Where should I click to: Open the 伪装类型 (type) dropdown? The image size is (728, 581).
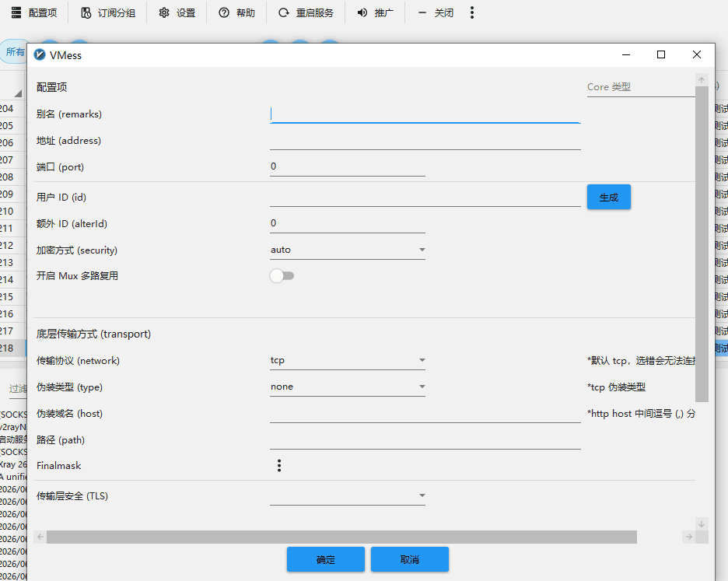[x=348, y=387]
